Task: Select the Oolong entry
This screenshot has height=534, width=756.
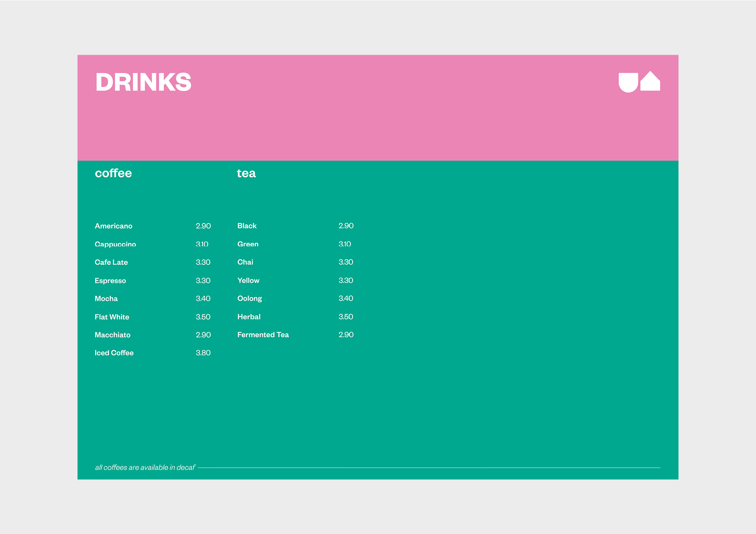Action: tap(250, 299)
